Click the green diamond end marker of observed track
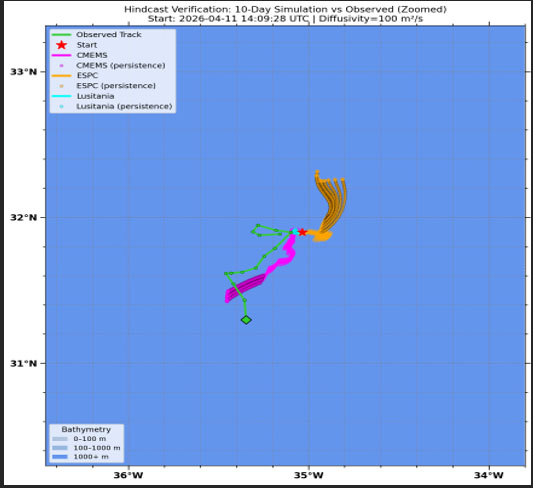This screenshot has height=488, width=533. pyautogui.click(x=246, y=320)
